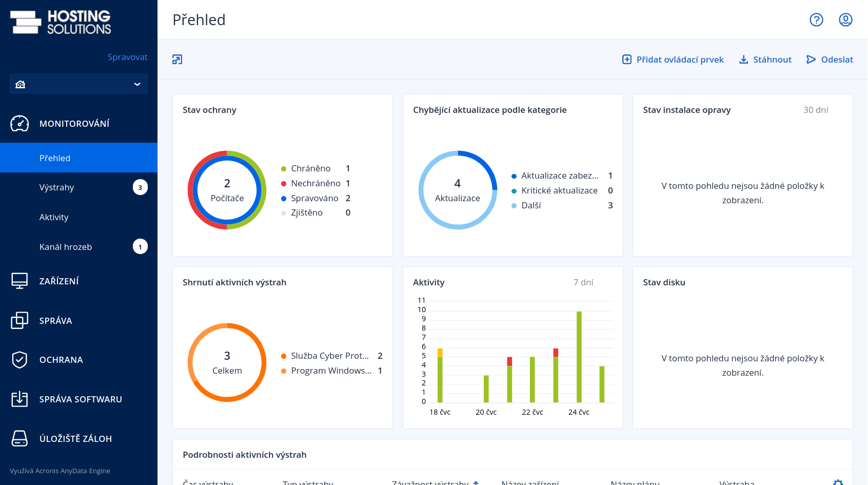Select Chráněno legend entry

click(315, 168)
